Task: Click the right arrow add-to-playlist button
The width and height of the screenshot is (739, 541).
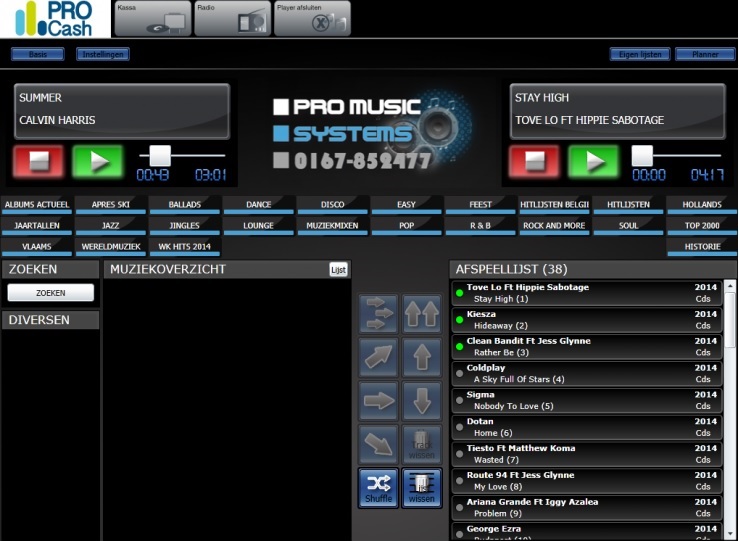Action: click(x=378, y=401)
